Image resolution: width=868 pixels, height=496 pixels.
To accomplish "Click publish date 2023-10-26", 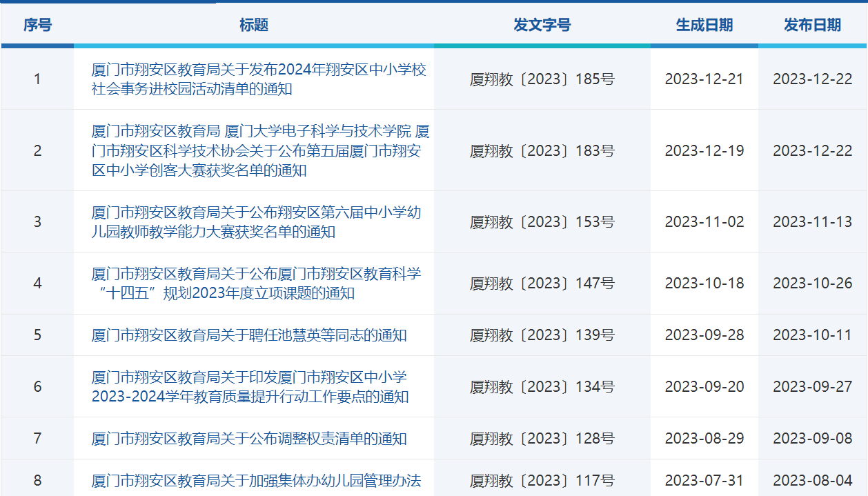I will [x=813, y=284].
